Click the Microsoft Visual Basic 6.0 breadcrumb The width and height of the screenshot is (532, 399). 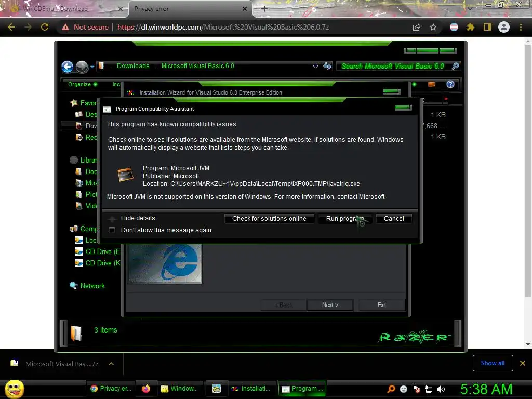pyautogui.click(x=198, y=66)
